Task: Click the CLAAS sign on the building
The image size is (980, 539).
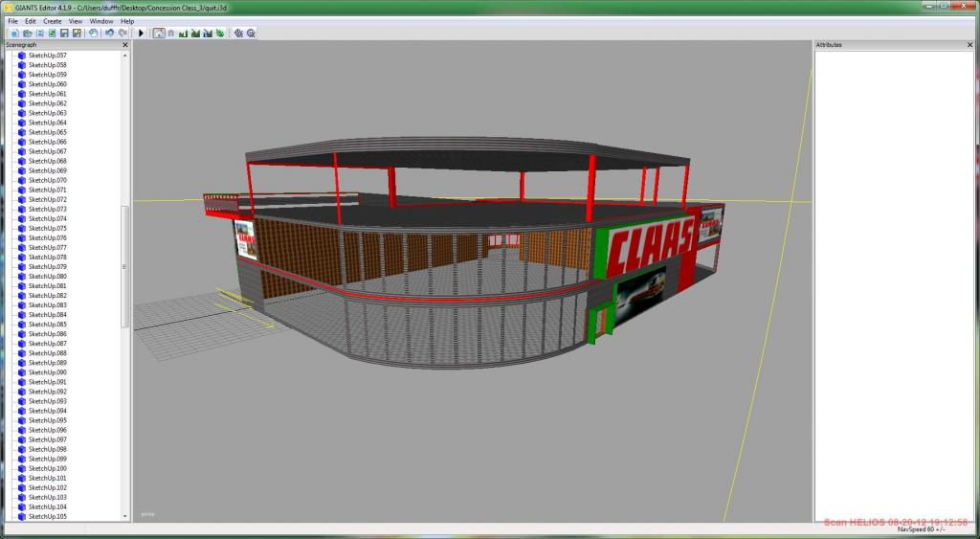Action: (x=650, y=246)
